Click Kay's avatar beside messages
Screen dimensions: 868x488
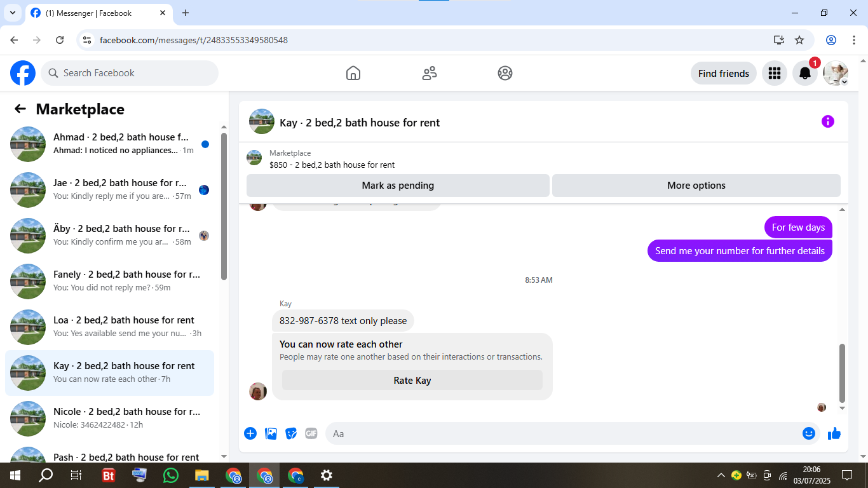(258, 391)
